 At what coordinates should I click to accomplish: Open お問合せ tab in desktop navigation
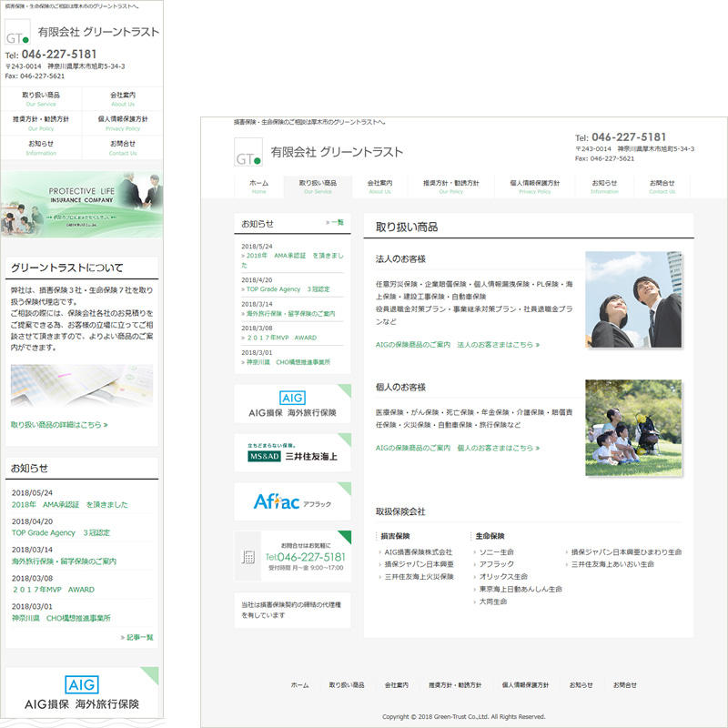tap(662, 187)
